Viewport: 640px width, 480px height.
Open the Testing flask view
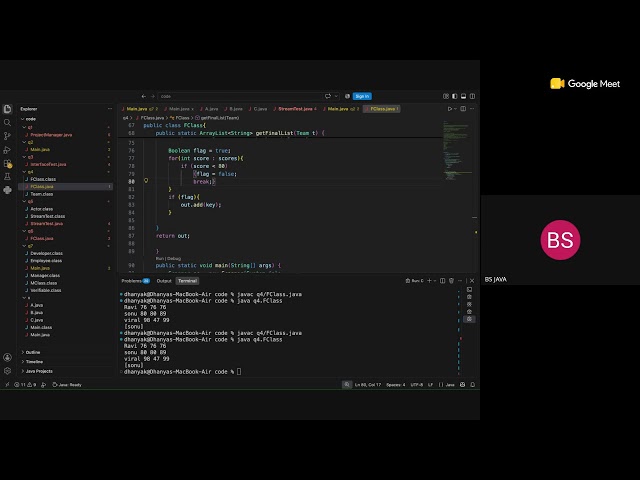7,177
